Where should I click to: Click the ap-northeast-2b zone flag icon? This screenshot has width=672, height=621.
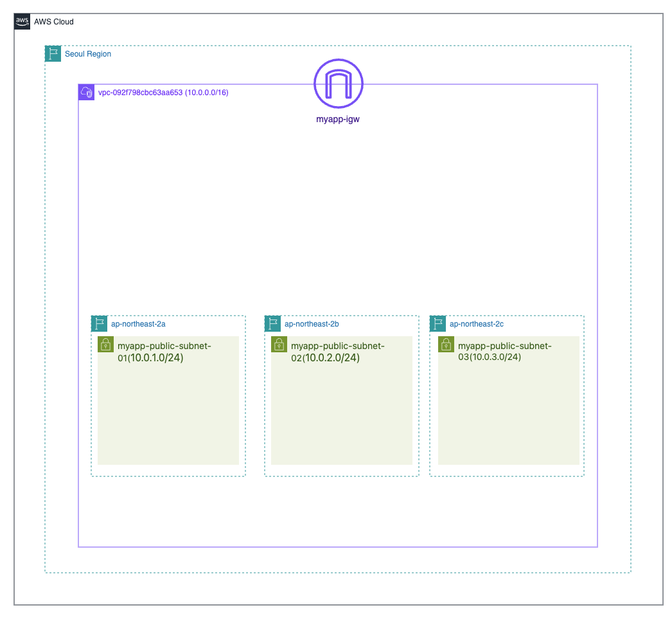tap(272, 324)
